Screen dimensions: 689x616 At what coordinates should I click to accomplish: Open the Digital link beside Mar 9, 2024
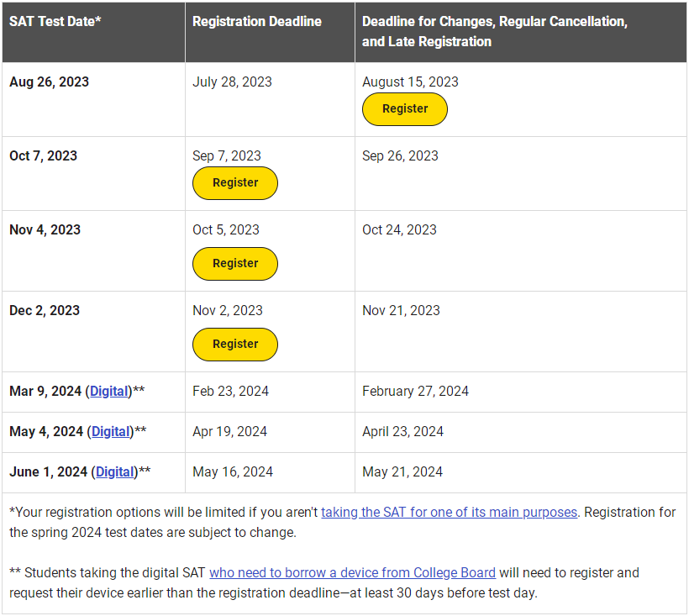[x=109, y=391]
